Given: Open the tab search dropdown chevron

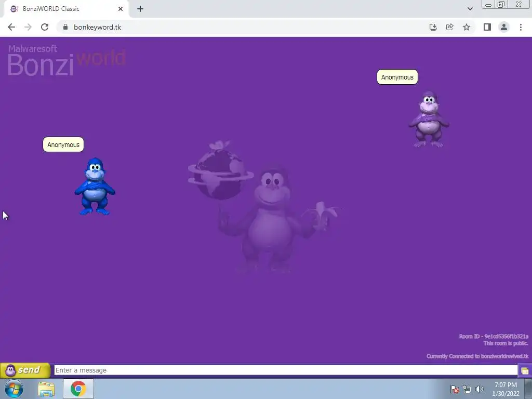Looking at the screenshot, I should 470,9.
